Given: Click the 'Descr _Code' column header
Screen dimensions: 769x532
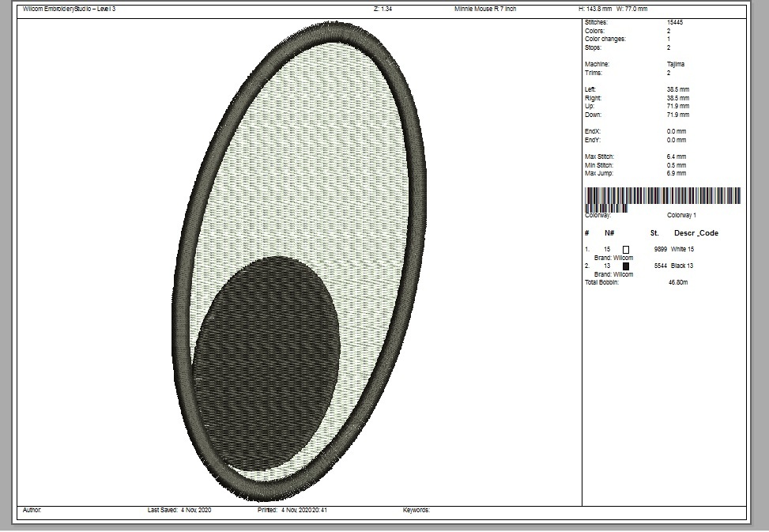Looking at the screenshot, I should pyautogui.click(x=696, y=233).
